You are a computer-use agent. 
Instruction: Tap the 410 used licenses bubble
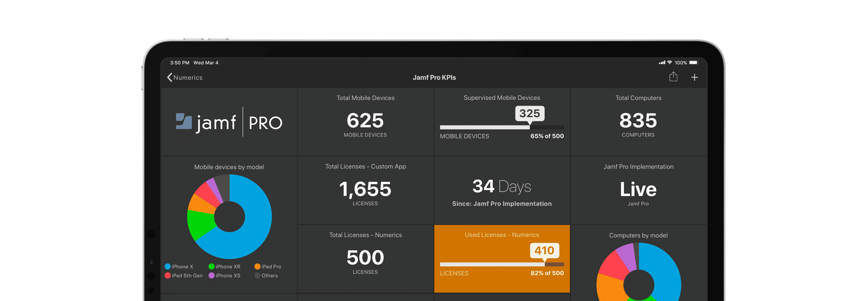coord(545,250)
